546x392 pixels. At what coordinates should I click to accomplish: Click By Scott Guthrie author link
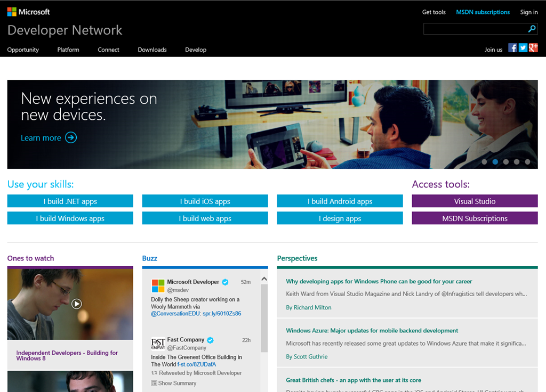tap(307, 357)
